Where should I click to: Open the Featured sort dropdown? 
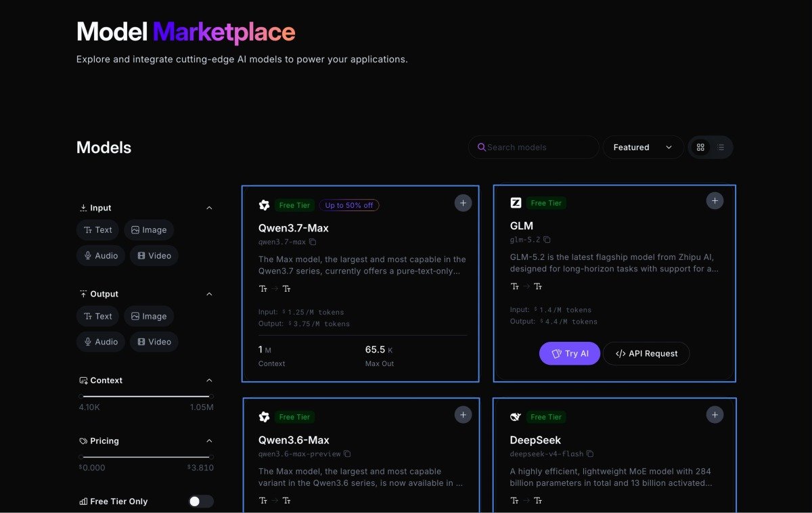(x=643, y=147)
